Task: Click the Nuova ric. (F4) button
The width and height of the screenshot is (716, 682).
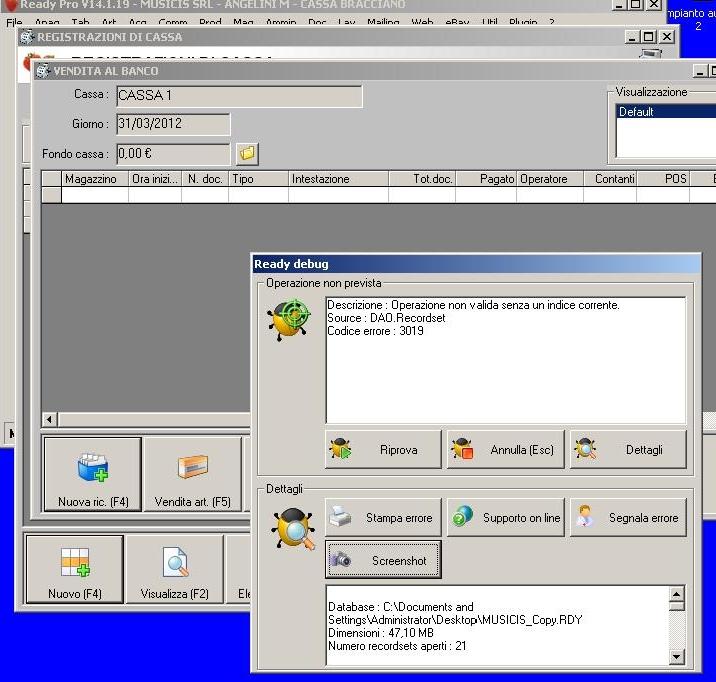Action: pyautogui.click(x=93, y=474)
